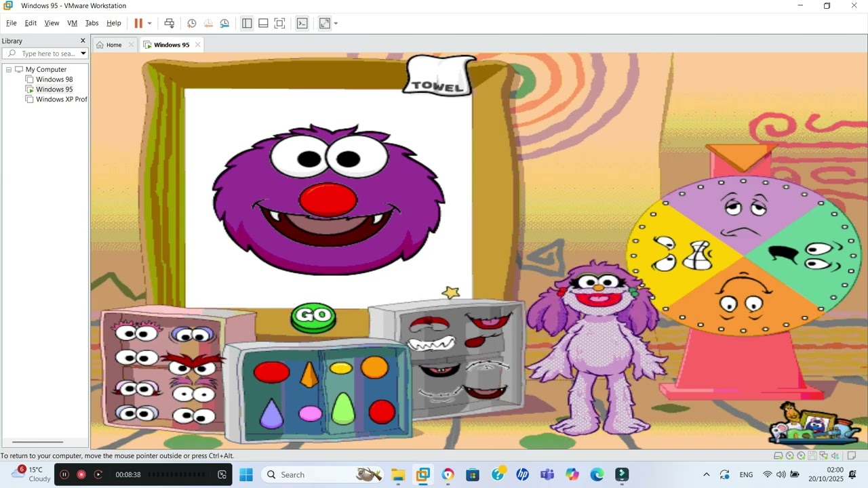The width and height of the screenshot is (868, 488).
Task: Choose the round red circle nose
Action: click(x=382, y=411)
